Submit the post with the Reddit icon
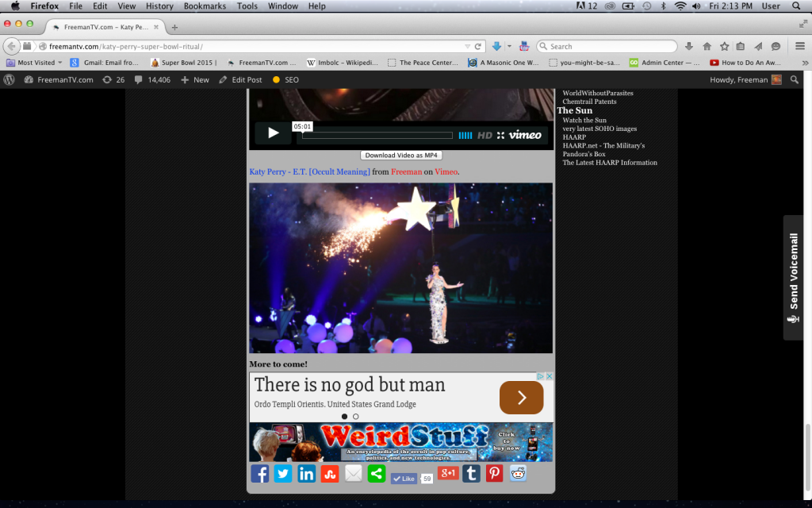This screenshot has width=812, height=508. 519,474
